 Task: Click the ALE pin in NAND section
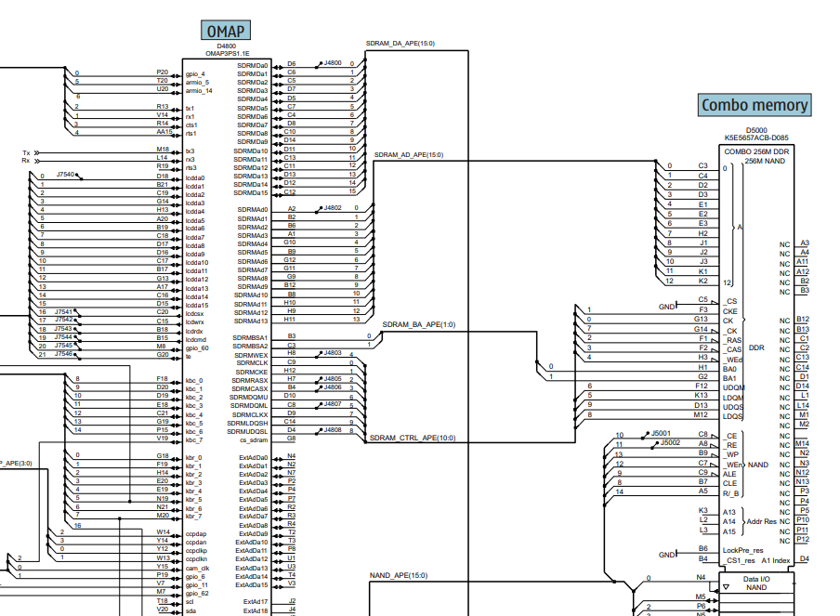tap(729, 474)
